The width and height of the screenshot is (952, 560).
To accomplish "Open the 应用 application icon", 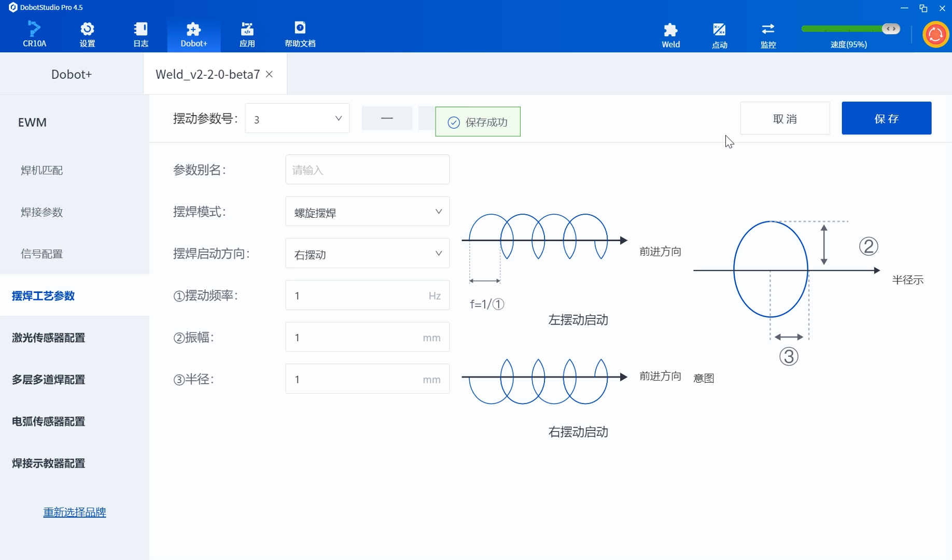I will pos(247,34).
